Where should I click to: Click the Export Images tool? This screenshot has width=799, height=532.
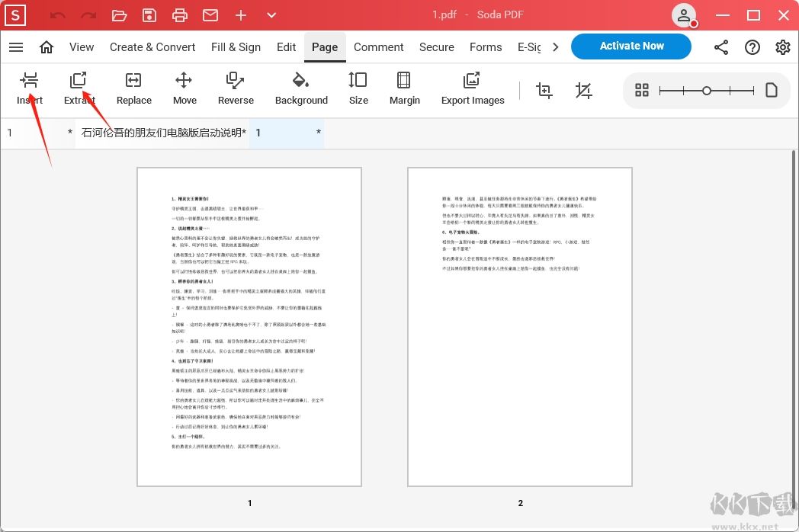(x=472, y=89)
